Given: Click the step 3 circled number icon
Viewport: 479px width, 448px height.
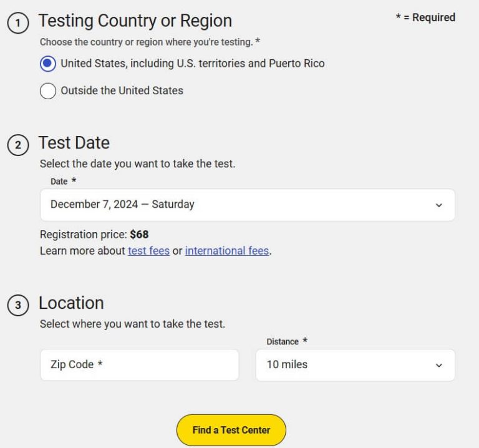Looking at the screenshot, I should [18, 305].
